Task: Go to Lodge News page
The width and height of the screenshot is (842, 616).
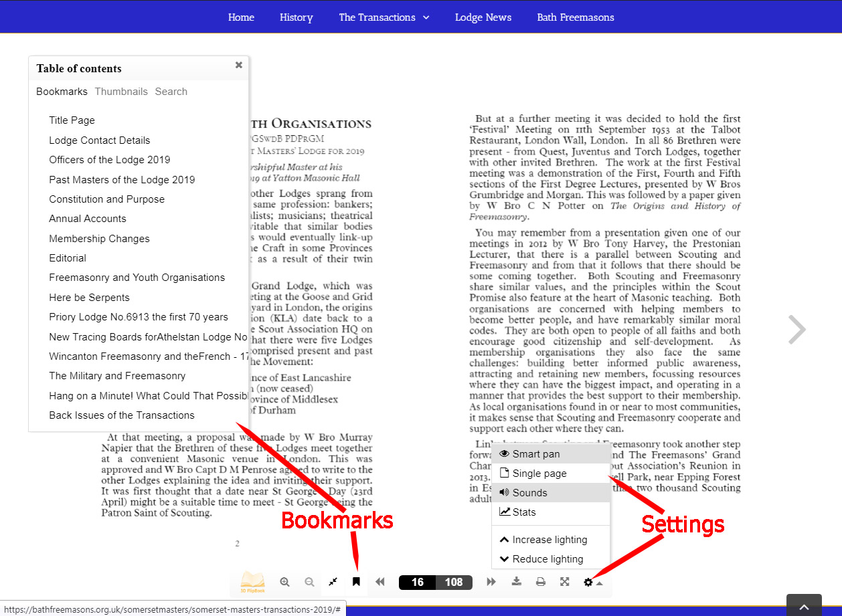Action: coord(483,17)
